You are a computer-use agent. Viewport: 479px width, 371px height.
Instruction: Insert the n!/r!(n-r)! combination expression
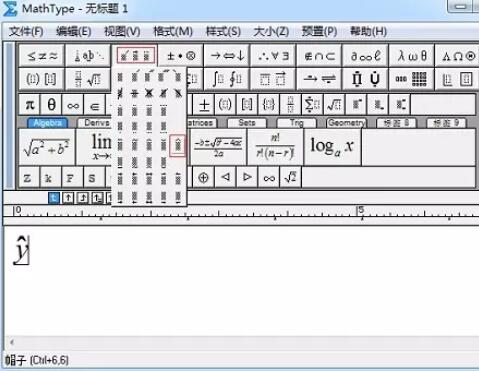click(275, 147)
